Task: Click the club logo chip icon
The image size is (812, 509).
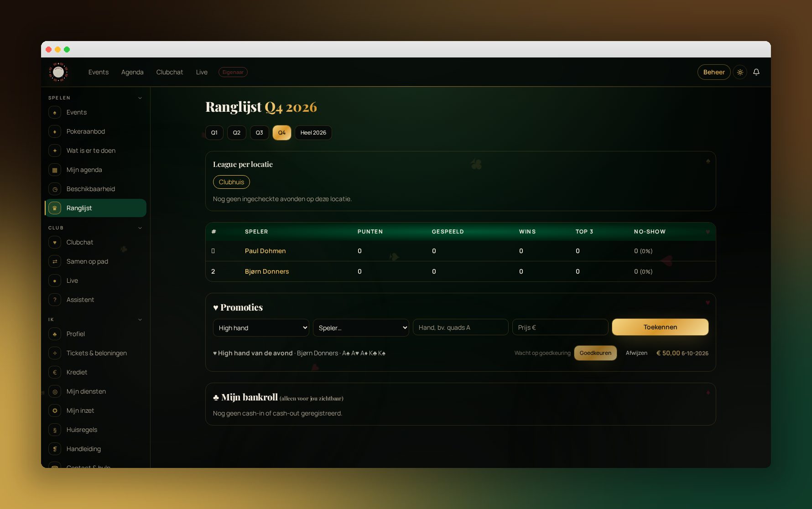Action: click(x=58, y=72)
